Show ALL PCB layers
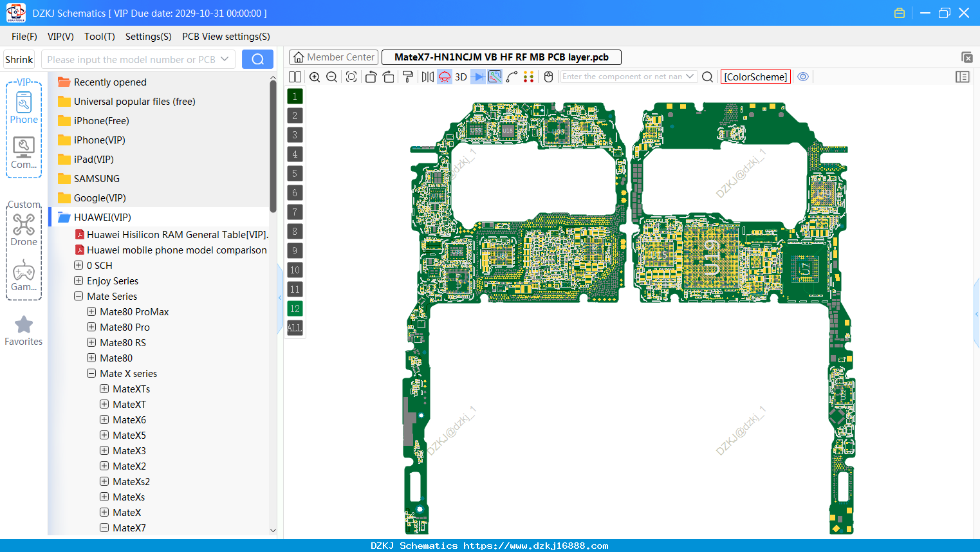980x552 pixels. 295,328
